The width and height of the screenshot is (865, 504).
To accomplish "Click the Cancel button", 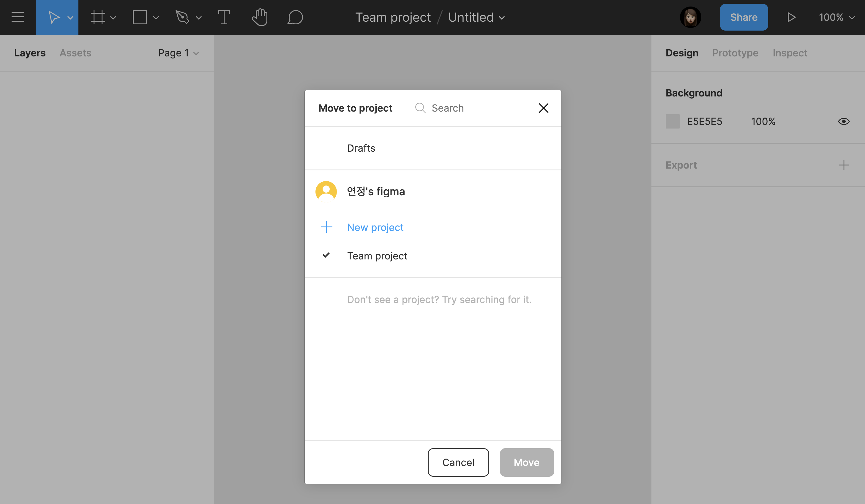I will (458, 462).
